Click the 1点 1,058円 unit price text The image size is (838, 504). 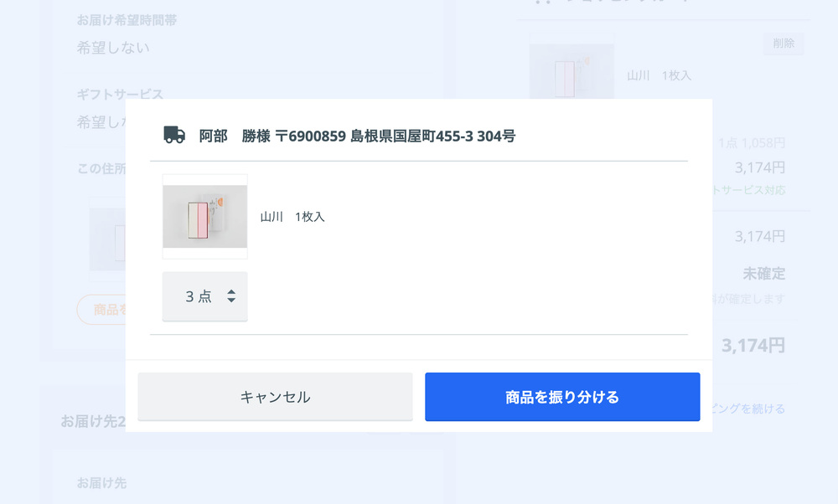click(x=752, y=143)
